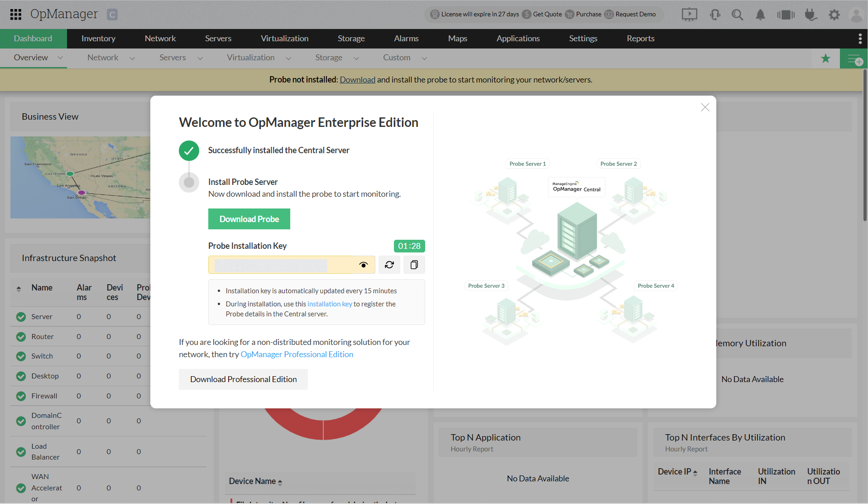Viewport: 868px width, 504px height.
Task: Click the green Download Probe button
Action: (x=249, y=219)
